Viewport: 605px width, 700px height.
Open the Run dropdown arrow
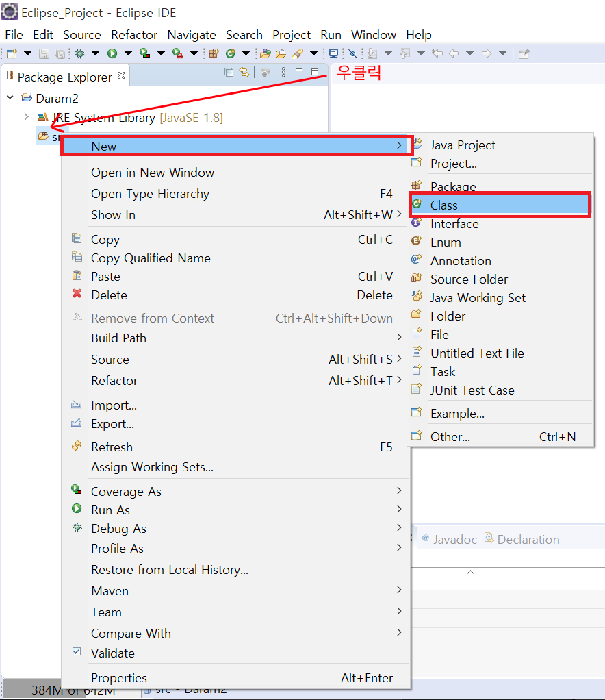click(x=129, y=53)
